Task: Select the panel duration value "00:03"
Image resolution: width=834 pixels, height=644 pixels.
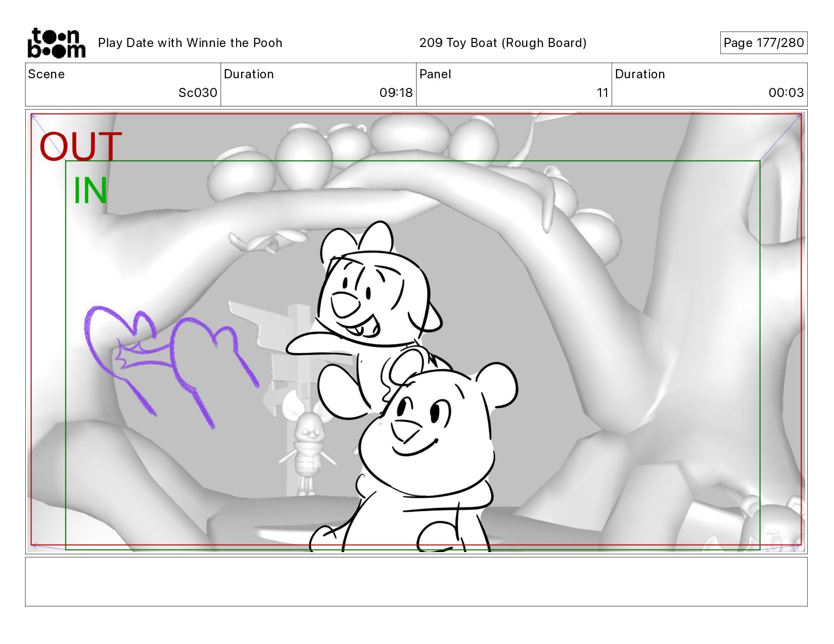Action: click(x=786, y=93)
